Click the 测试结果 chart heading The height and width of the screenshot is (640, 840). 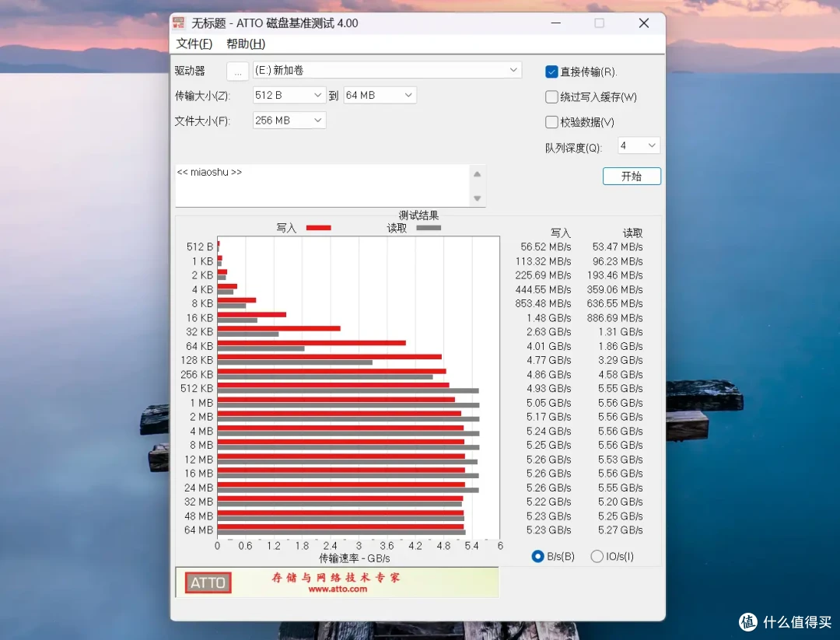(418, 215)
